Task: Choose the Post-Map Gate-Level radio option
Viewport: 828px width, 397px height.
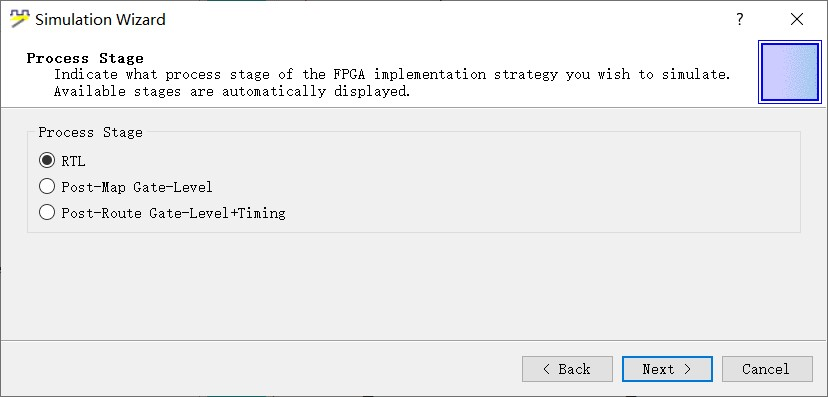Action: click(47, 186)
